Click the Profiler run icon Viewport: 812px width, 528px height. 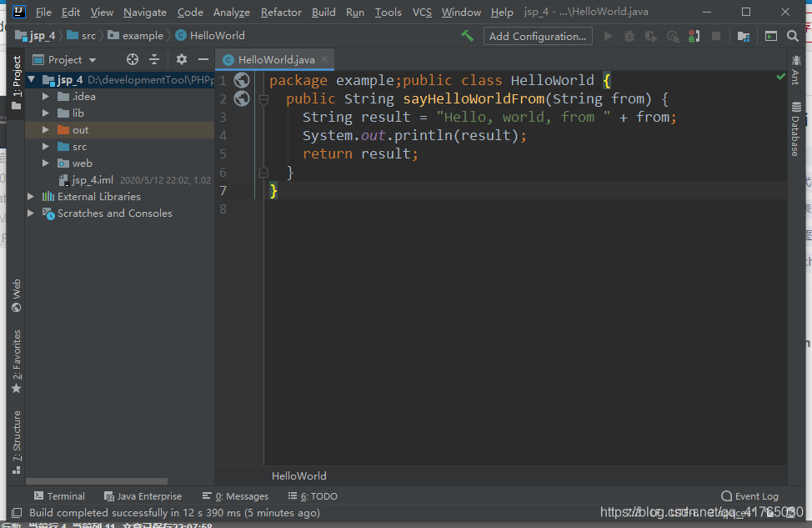click(673, 36)
